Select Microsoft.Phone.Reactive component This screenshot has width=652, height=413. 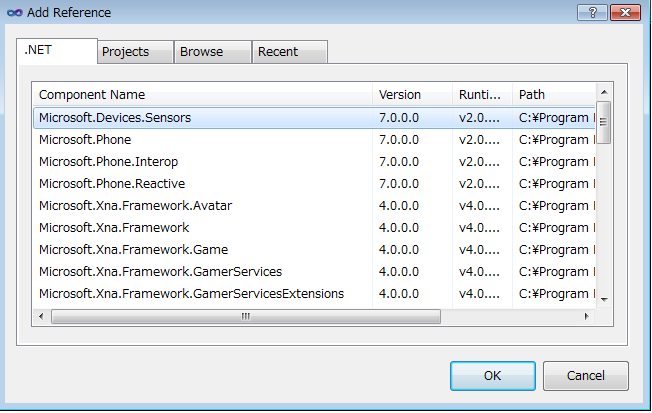pyautogui.click(x=314, y=184)
